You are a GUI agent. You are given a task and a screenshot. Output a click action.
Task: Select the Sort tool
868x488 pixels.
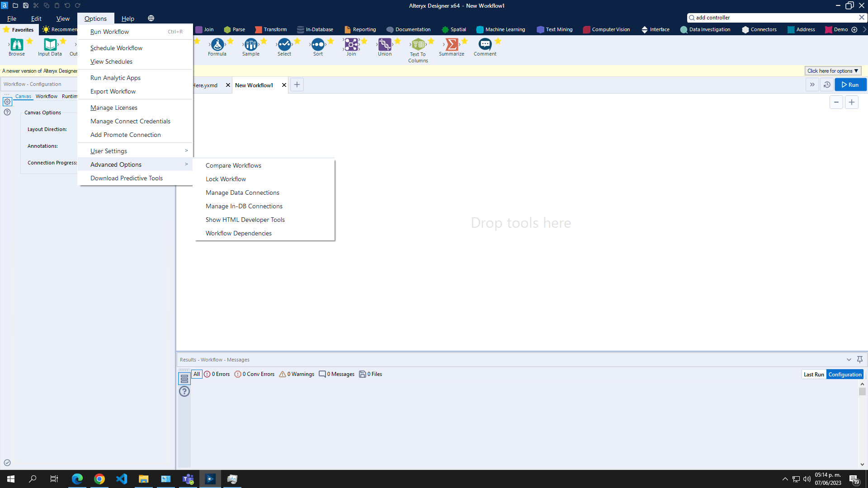(x=318, y=45)
